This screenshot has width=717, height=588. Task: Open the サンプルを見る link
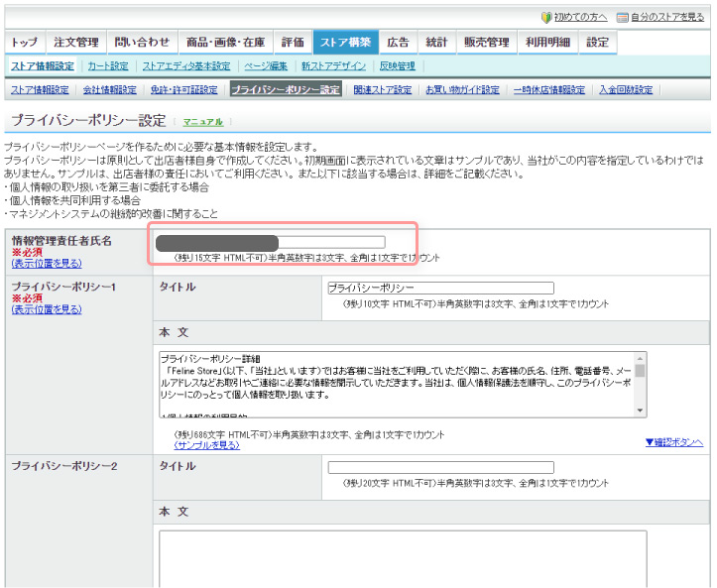[x=207, y=445]
